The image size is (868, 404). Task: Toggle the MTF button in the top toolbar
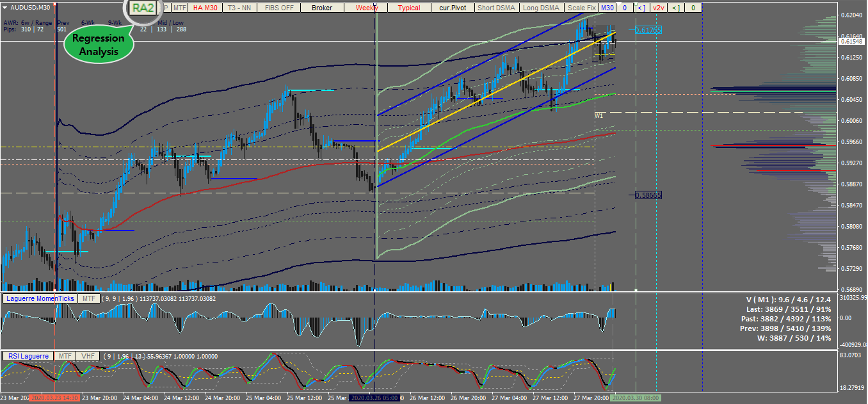179,8
